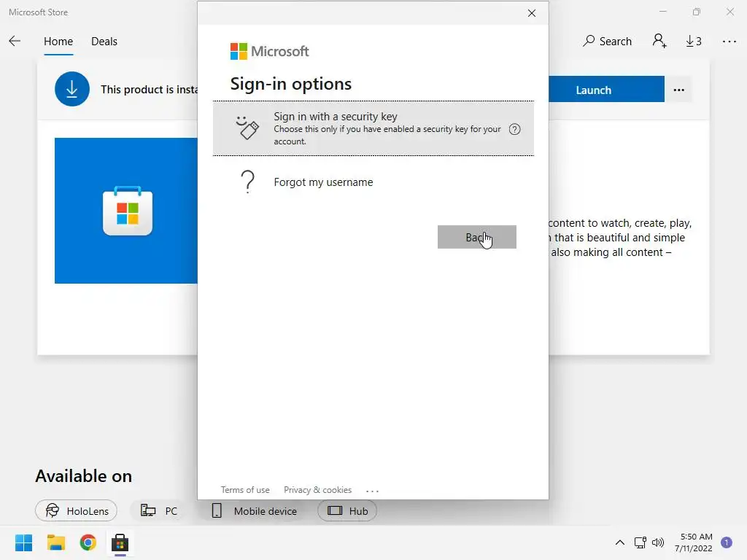Viewport: 747px width, 560px height.
Task: Open the volume tray icon
Action: (658, 542)
